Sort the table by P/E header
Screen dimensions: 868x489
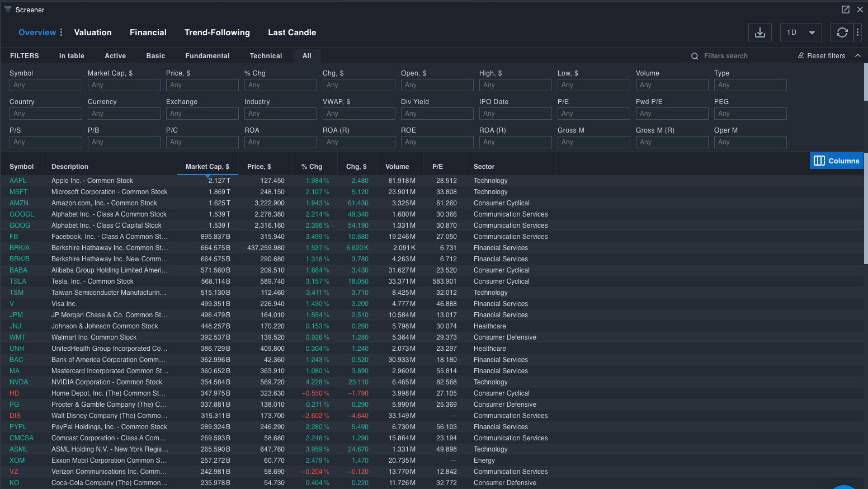(x=437, y=167)
